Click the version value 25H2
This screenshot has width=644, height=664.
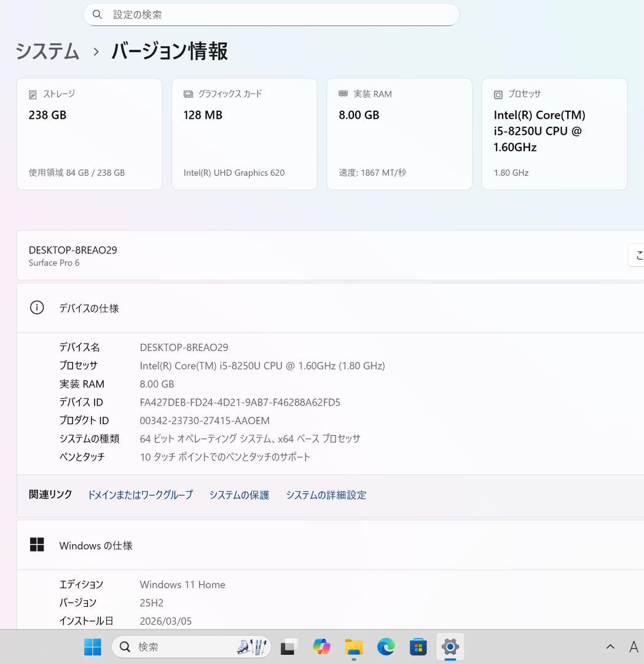pyautogui.click(x=152, y=603)
